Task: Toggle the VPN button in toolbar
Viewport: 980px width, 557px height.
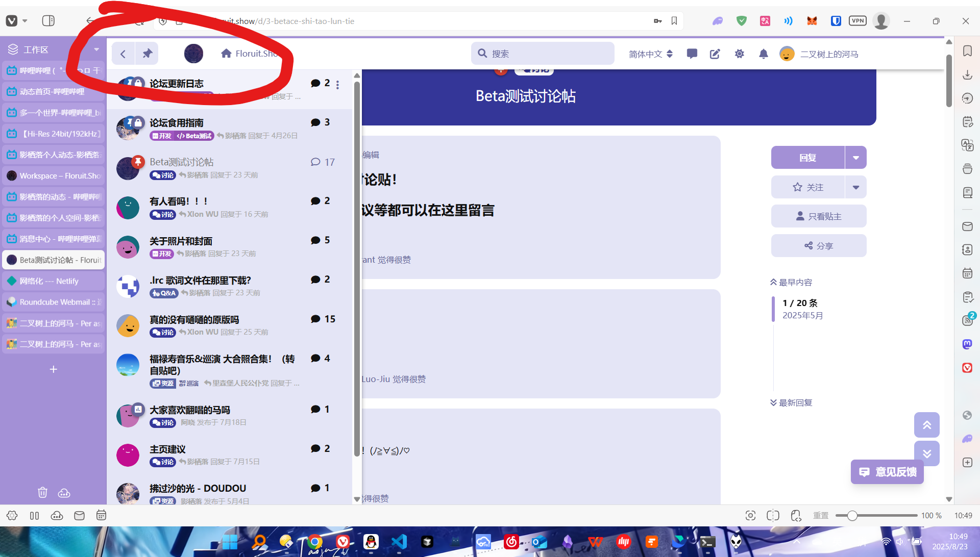Action: coord(857,21)
